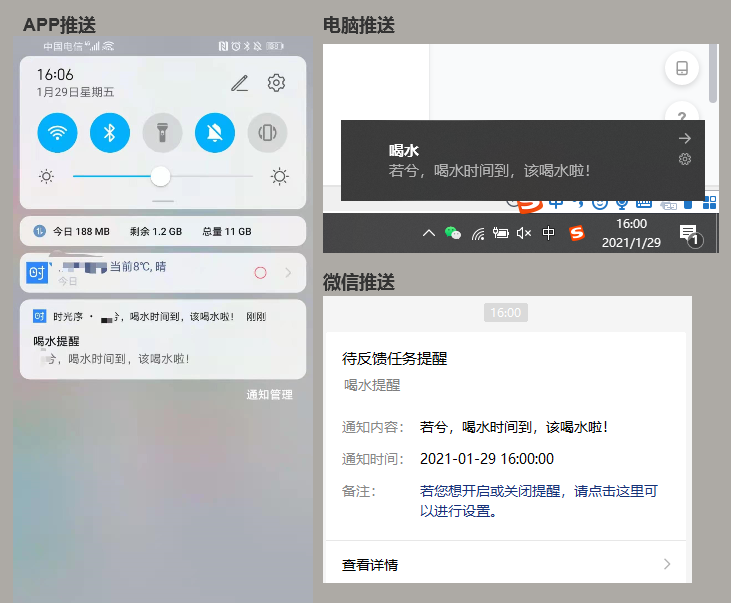Click the Sogou toolbar emoji icon
The height and width of the screenshot is (603, 731).
(600, 204)
